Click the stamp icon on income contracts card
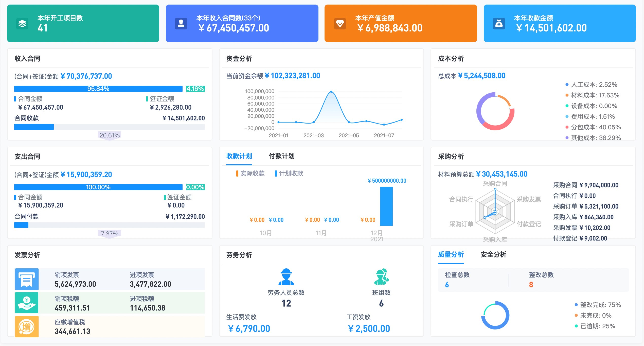This screenshot has width=644, height=346. tap(181, 24)
